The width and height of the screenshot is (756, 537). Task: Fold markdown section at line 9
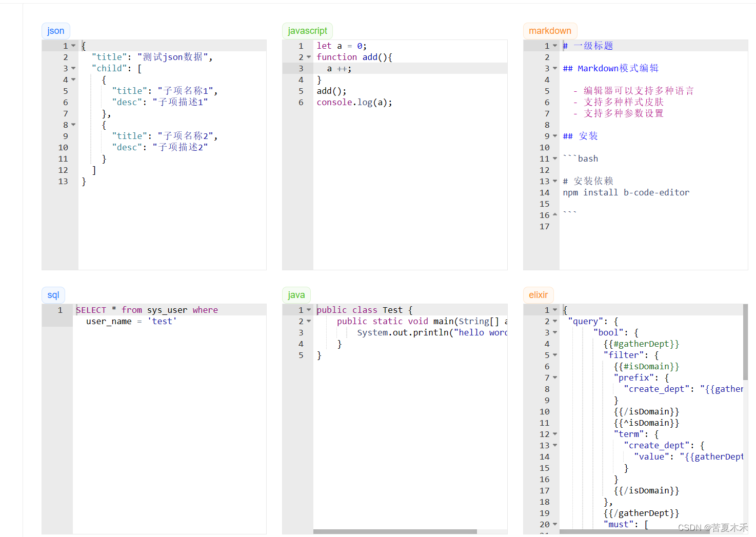[555, 136]
